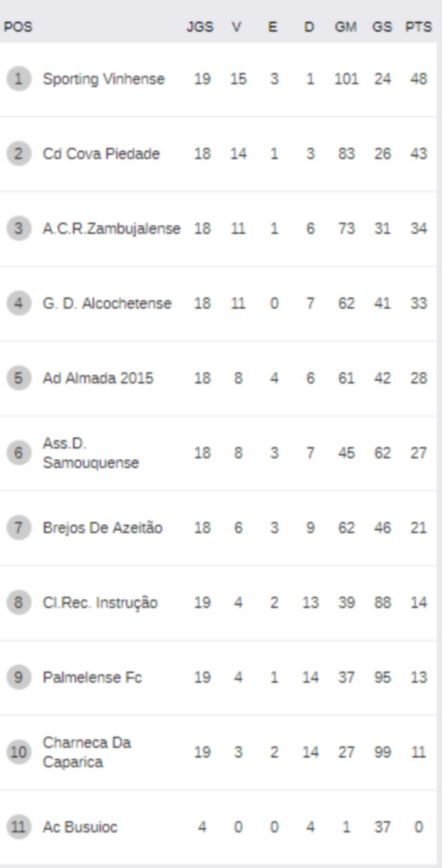Click position badge number 10
442x868 pixels.
point(19,752)
